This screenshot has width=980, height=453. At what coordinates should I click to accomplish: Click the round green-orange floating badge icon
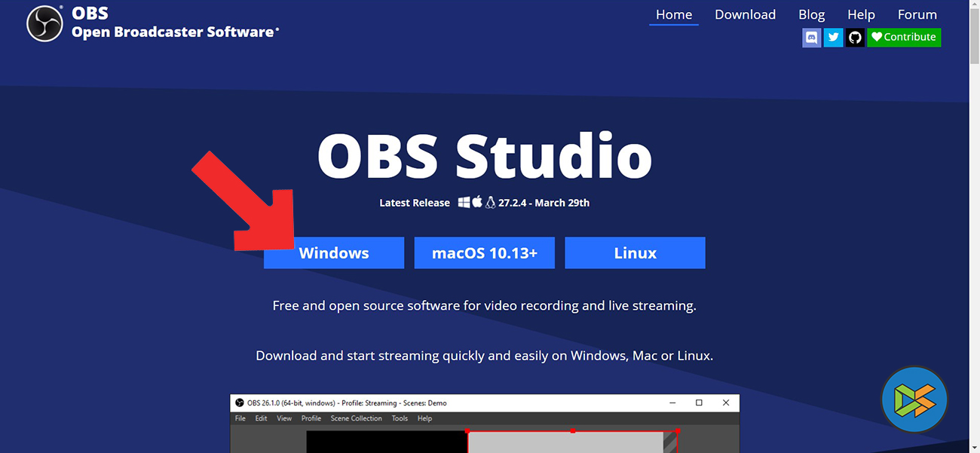click(914, 399)
